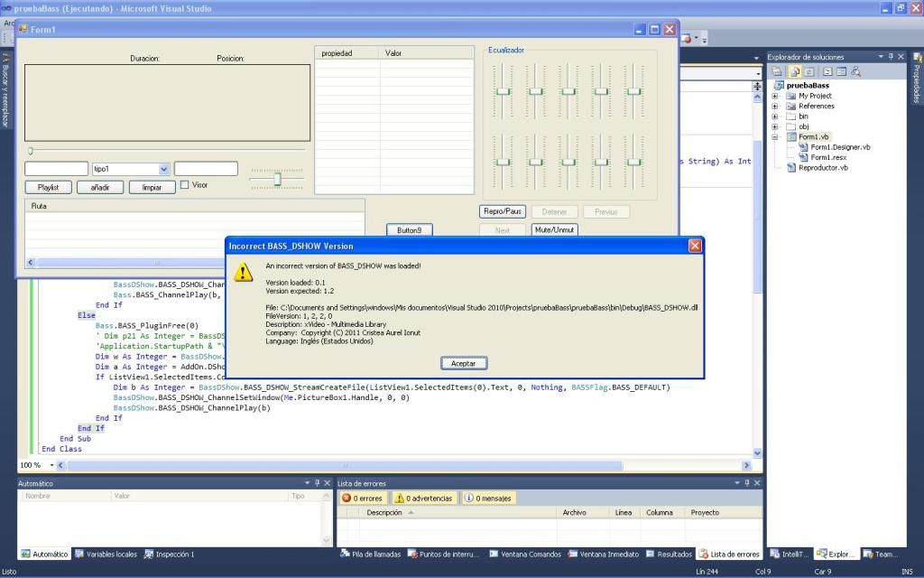The height and width of the screenshot is (578, 924).
Task: Toggle the 0 errores filter
Action: click(x=362, y=499)
